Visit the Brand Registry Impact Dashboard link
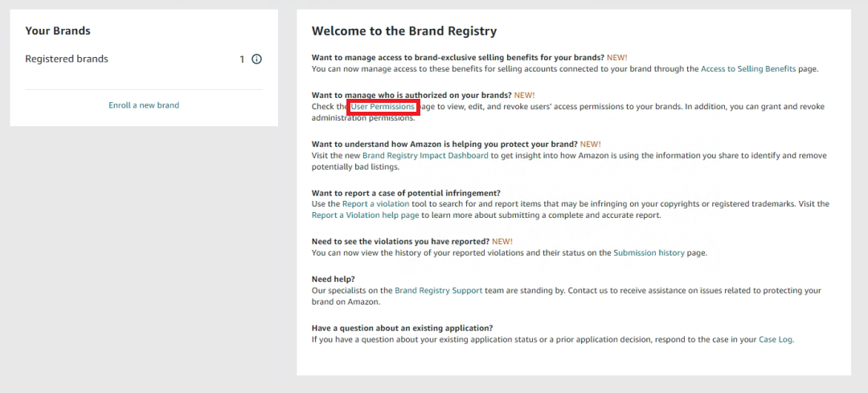Screen dimensions: 868x393 pos(425,156)
